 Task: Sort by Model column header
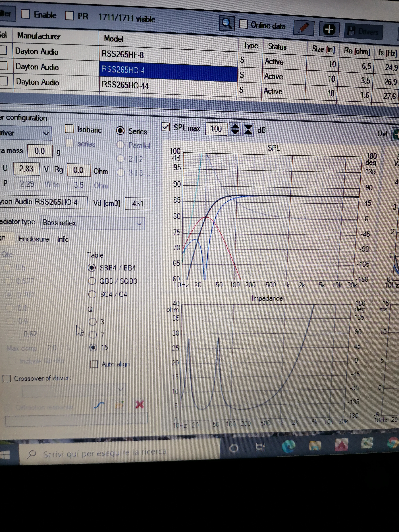pyautogui.click(x=114, y=38)
